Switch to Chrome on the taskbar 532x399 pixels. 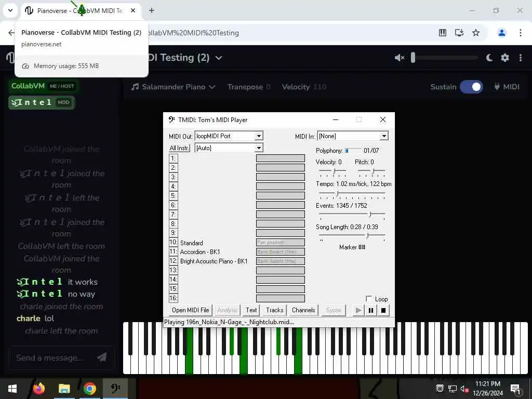coord(89,389)
